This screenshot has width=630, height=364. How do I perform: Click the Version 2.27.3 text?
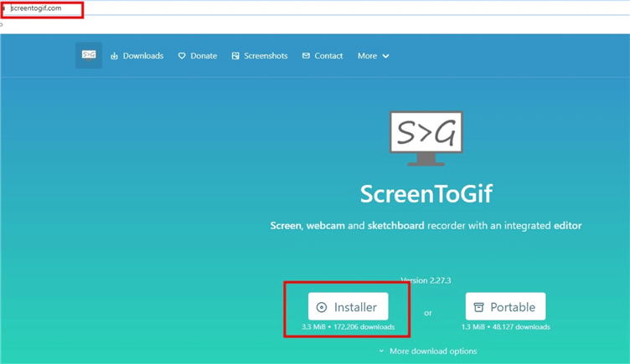(x=426, y=280)
